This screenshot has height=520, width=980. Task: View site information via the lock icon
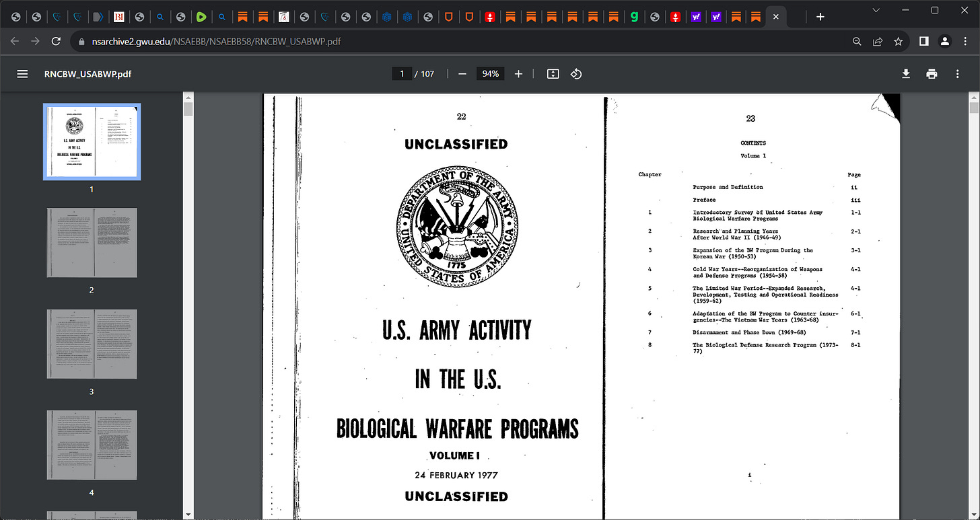coord(81,41)
